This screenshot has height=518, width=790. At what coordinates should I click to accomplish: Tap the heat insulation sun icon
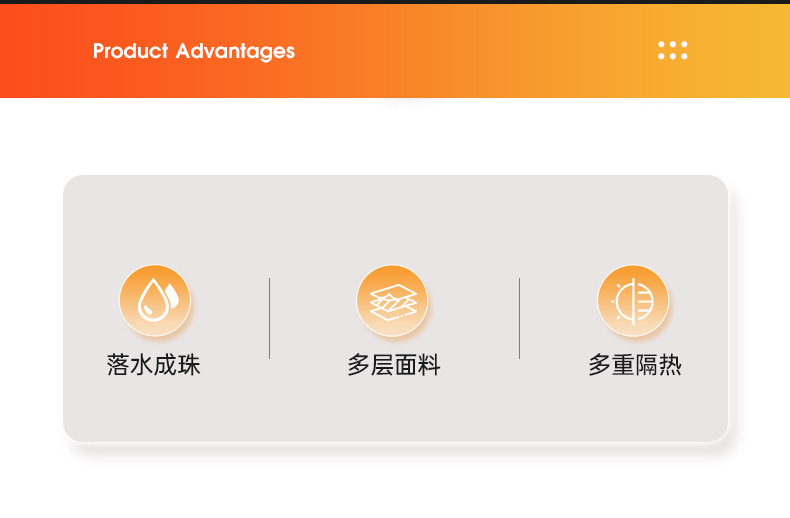[633, 301]
